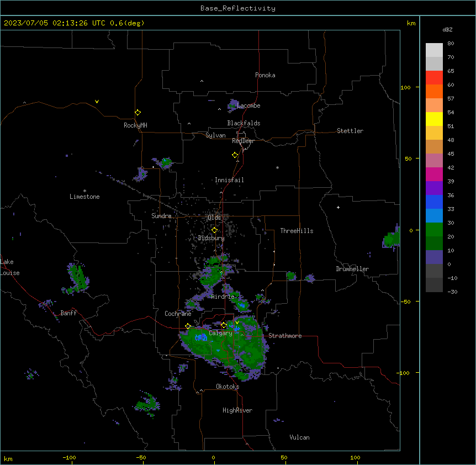This screenshot has width=476, height=465.
Task: Click the Cochrane label
Action: tap(178, 314)
